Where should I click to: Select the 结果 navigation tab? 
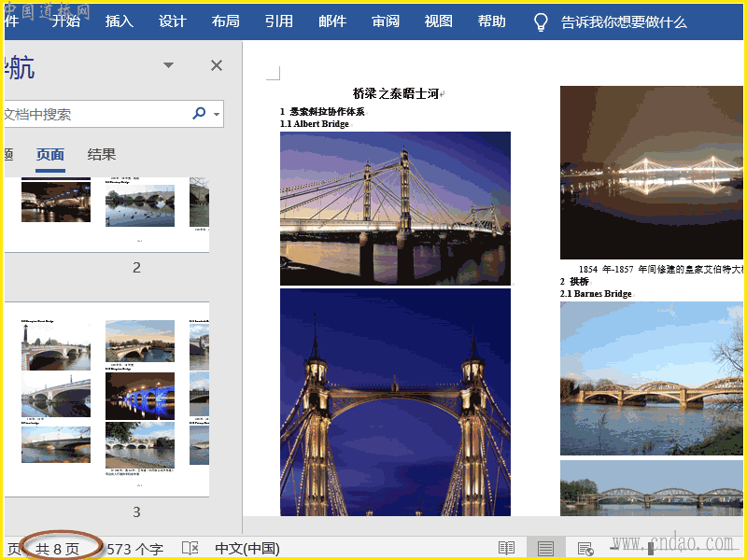coord(102,155)
